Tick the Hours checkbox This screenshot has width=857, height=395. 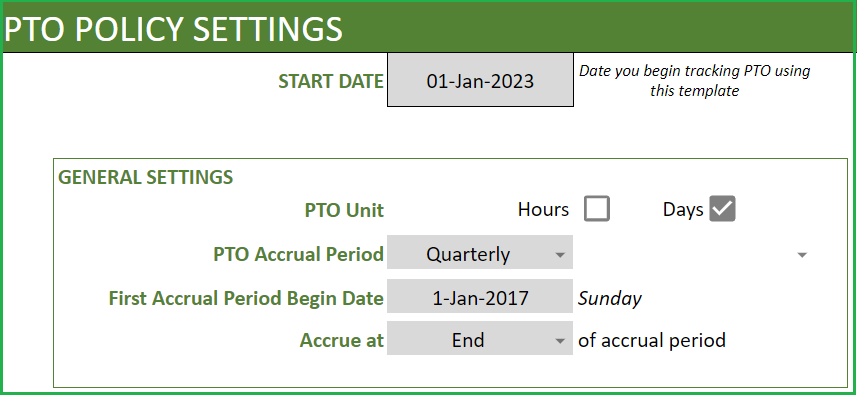coord(596,209)
